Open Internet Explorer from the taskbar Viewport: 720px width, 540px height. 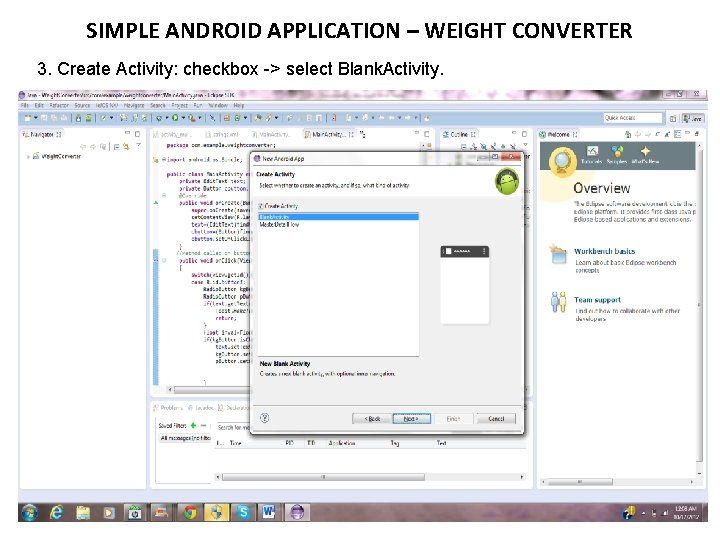coord(56,512)
